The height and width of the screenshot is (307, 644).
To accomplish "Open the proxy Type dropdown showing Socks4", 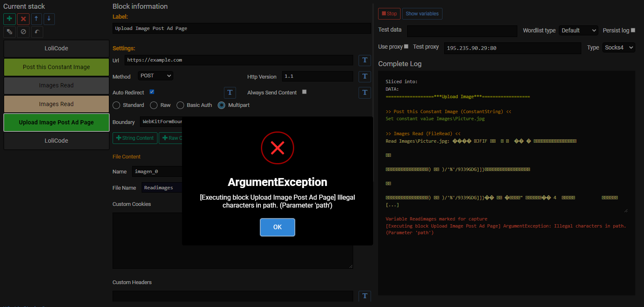I will point(619,47).
